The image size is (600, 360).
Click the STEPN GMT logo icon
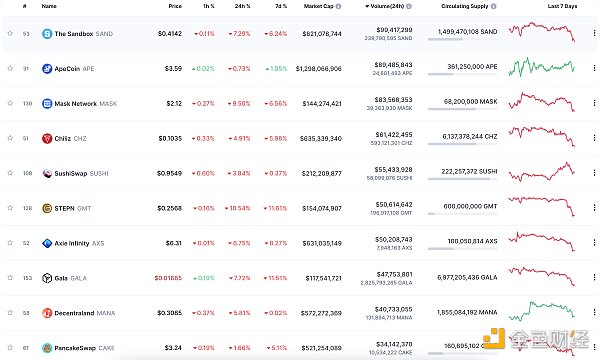coord(47,208)
